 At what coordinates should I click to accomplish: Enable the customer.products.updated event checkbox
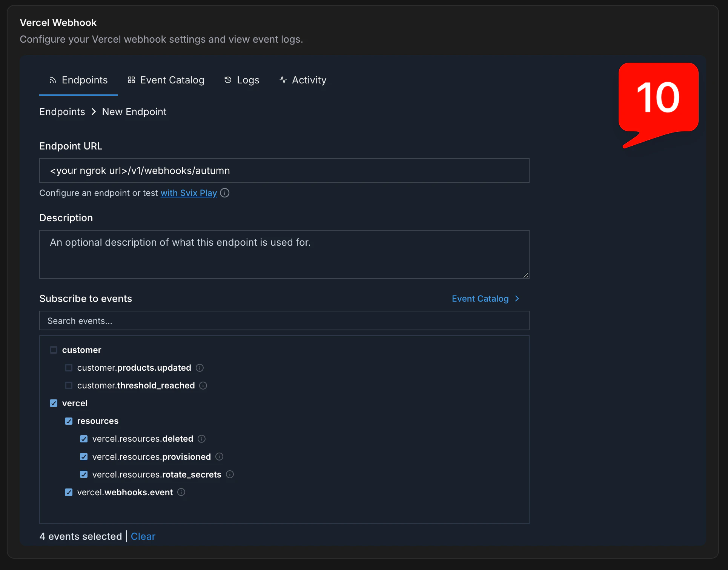69,368
